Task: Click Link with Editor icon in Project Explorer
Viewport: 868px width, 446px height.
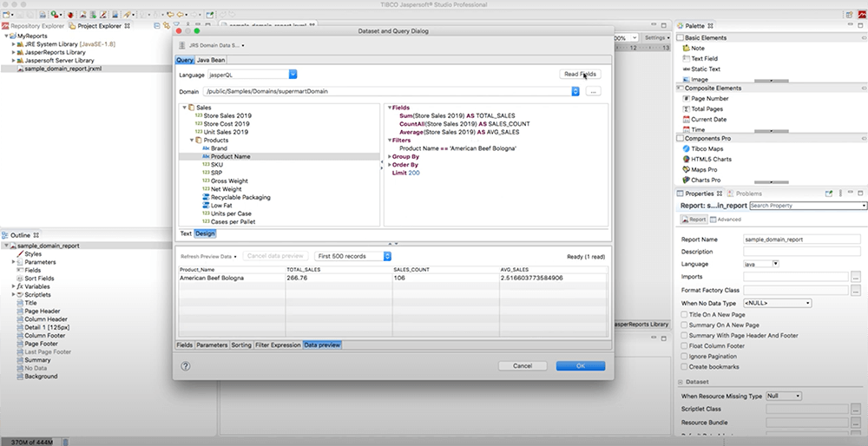Action: pos(167,26)
